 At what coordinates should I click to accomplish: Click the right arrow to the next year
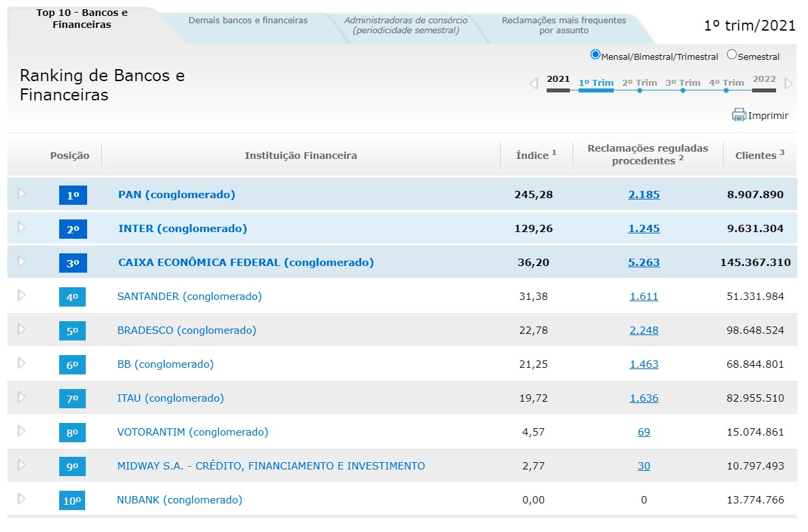(789, 84)
